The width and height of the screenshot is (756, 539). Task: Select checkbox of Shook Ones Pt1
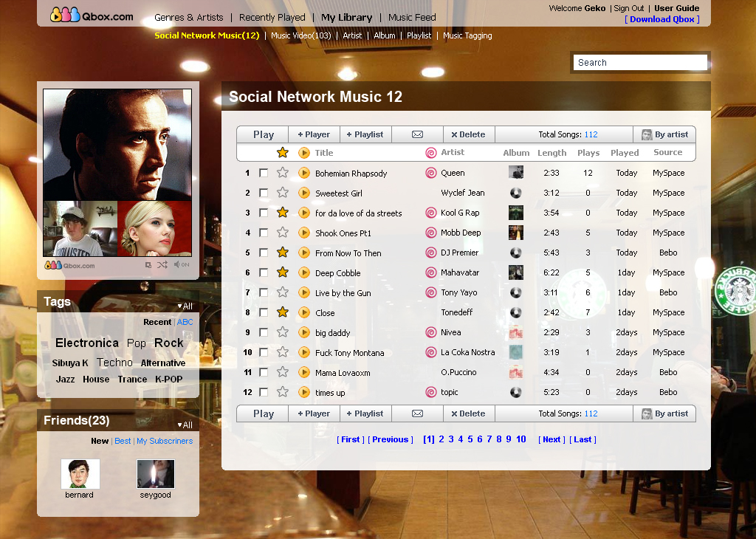click(264, 233)
